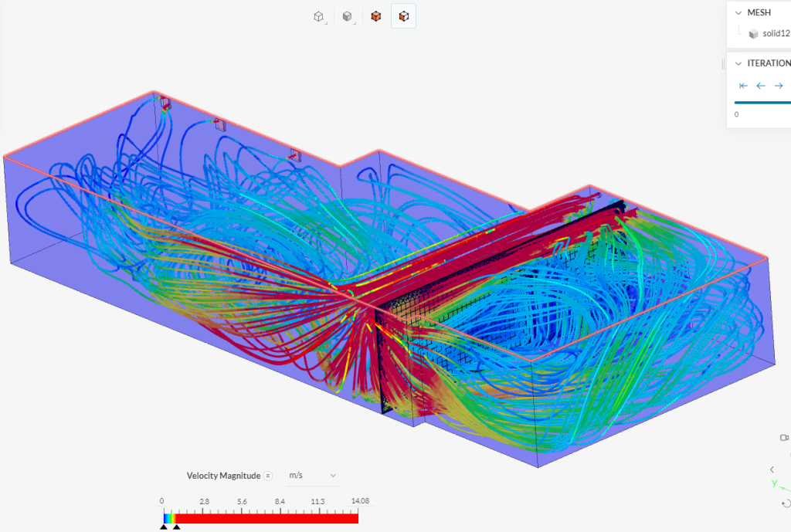The height and width of the screenshot is (532, 791).
Task: Click the legend tick label 2.8
Action: pos(204,501)
